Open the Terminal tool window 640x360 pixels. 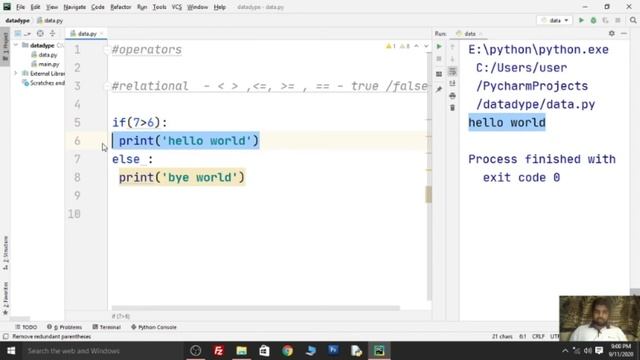point(107,327)
